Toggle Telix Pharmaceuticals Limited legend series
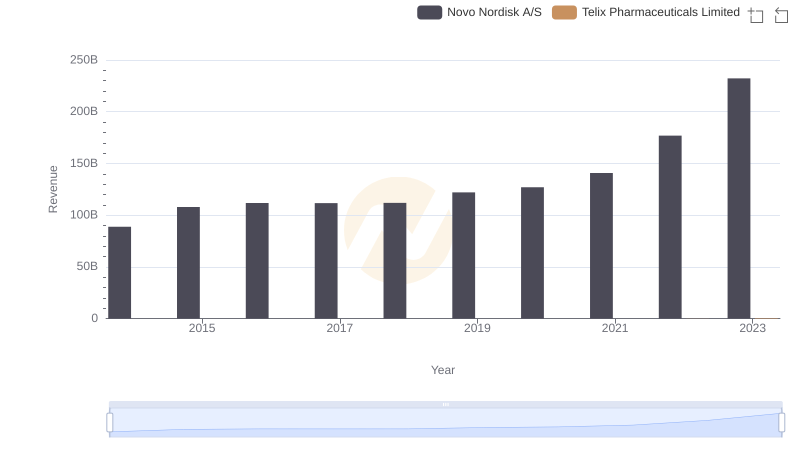Screen dimensions: 800x461 tap(645, 12)
